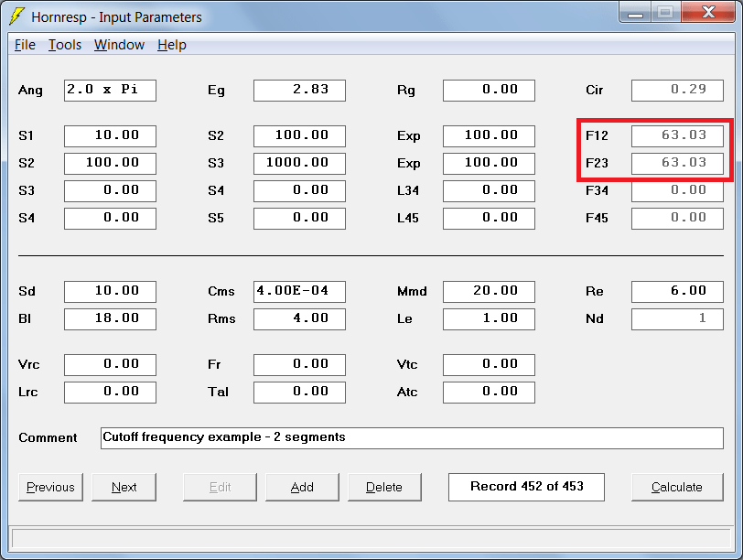Click the S5 input field
This screenshot has width=743, height=560.
pos(299,219)
